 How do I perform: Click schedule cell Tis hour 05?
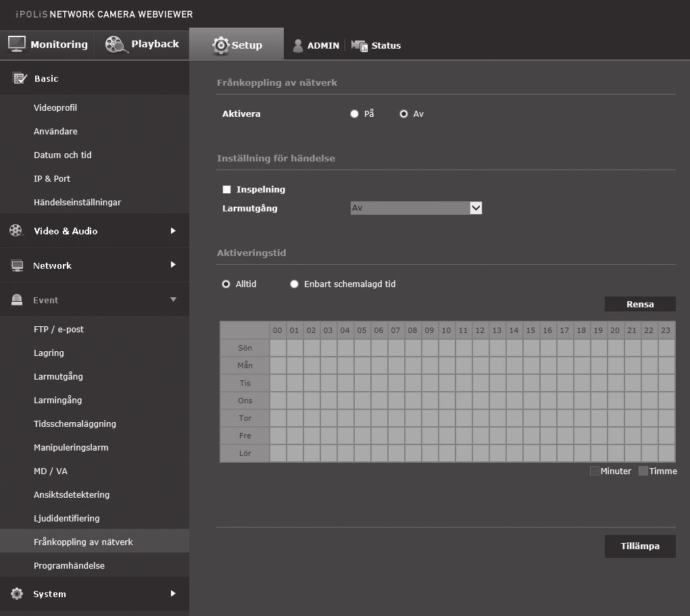(362, 383)
